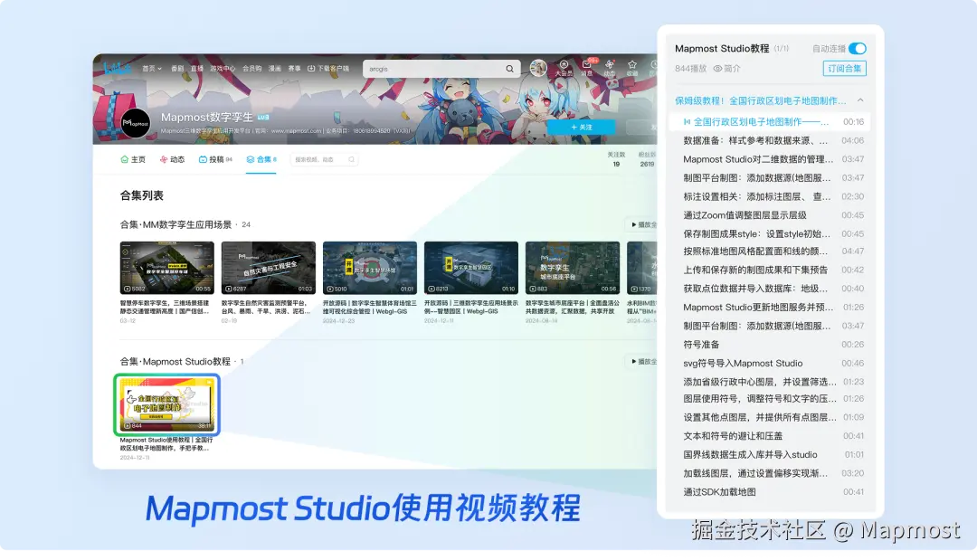Click the eye icon next to 简介

tap(717, 69)
